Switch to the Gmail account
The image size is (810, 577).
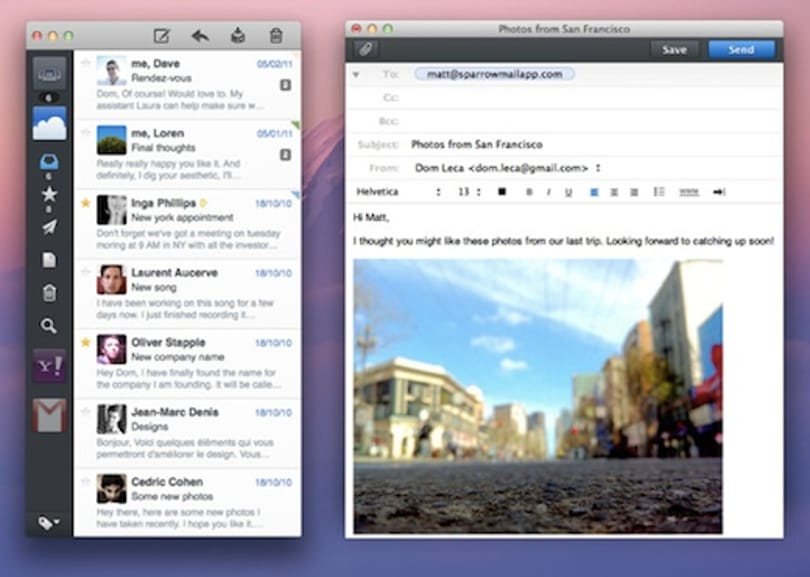50,415
